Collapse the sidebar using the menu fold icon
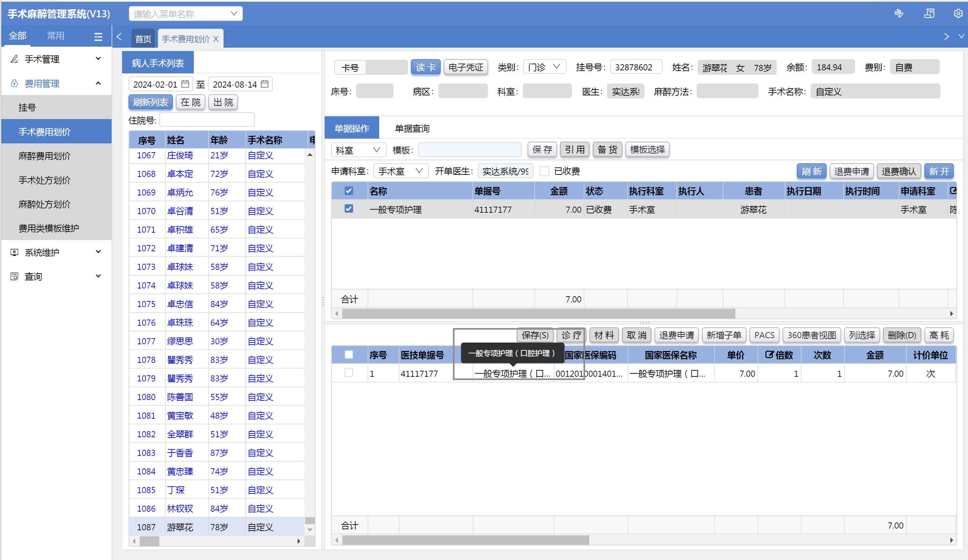 (x=98, y=37)
